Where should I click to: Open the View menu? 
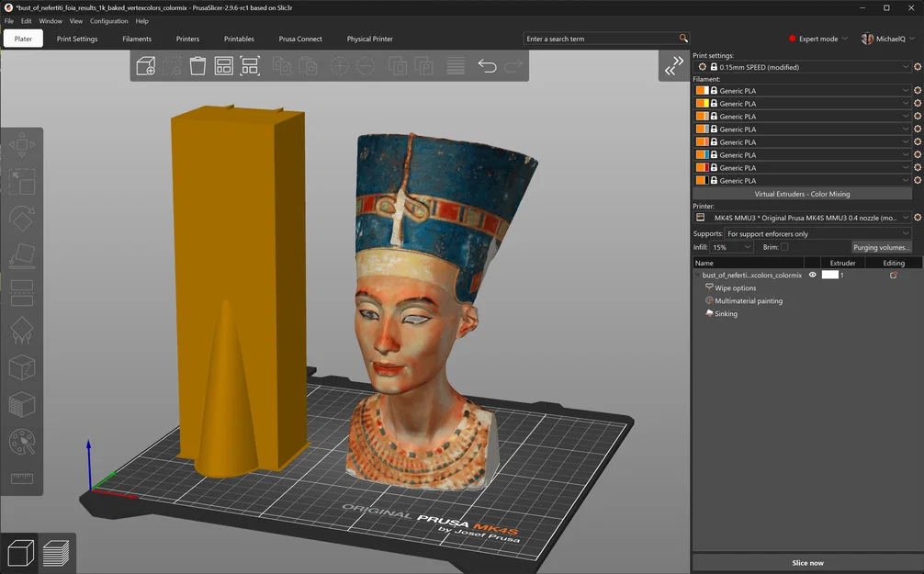click(x=76, y=21)
